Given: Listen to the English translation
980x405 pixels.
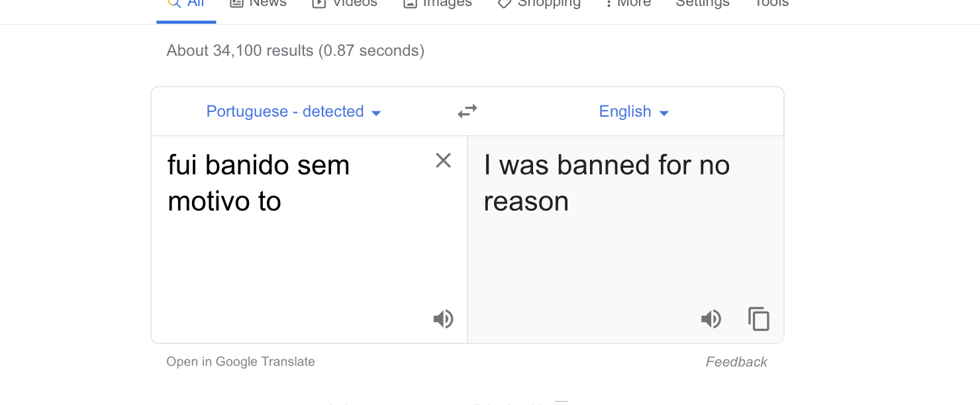Looking at the screenshot, I should coord(710,319).
